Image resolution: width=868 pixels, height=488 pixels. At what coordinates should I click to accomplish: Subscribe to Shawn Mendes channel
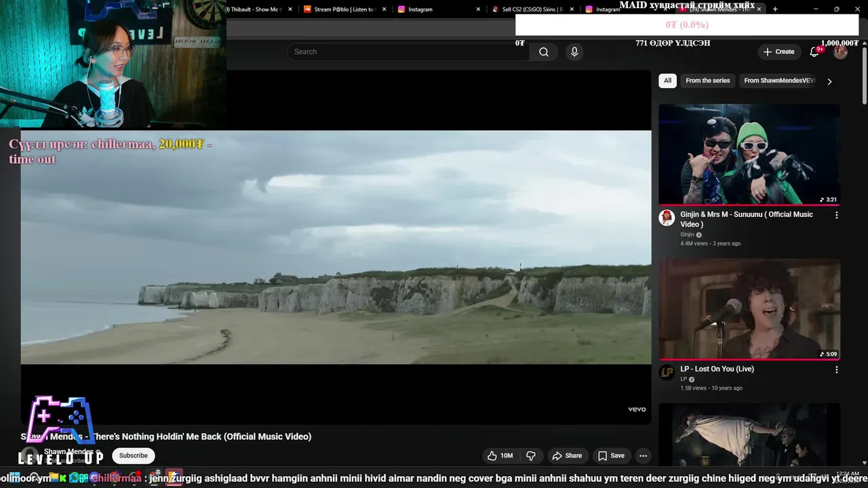pos(133,455)
